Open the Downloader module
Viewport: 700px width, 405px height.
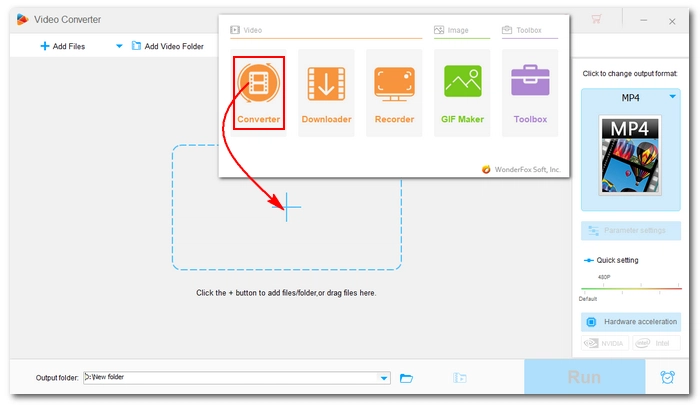[x=326, y=93]
